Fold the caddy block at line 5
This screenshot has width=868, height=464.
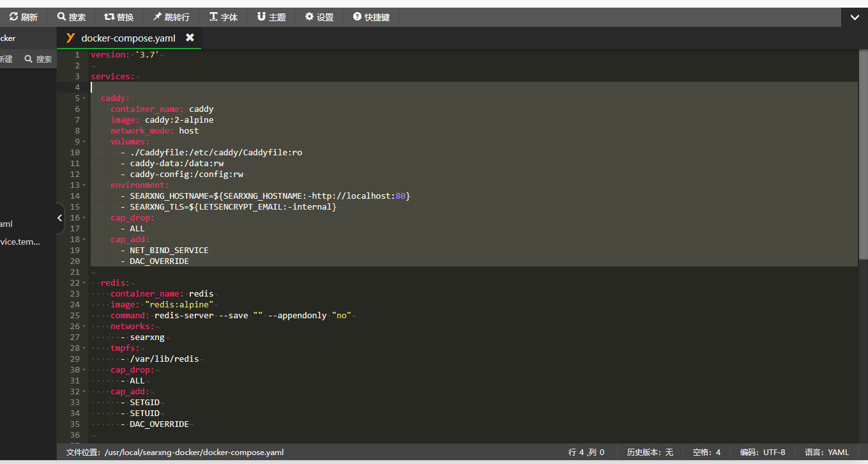pos(84,98)
